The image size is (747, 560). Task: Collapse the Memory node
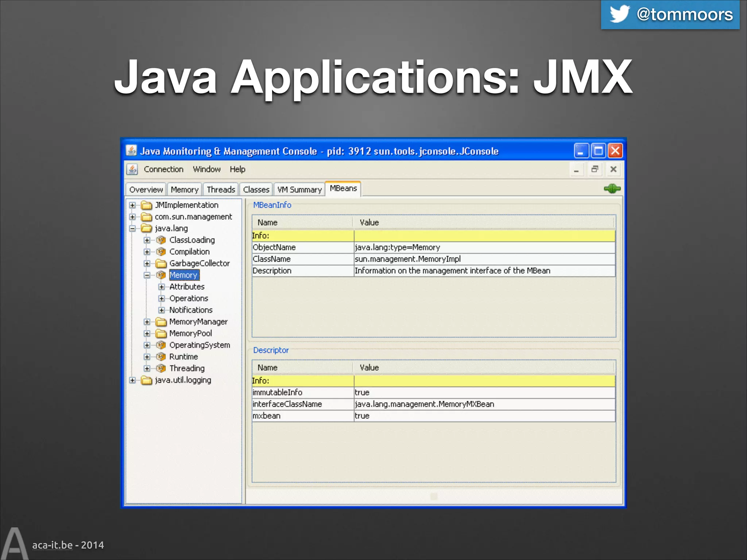(x=147, y=275)
